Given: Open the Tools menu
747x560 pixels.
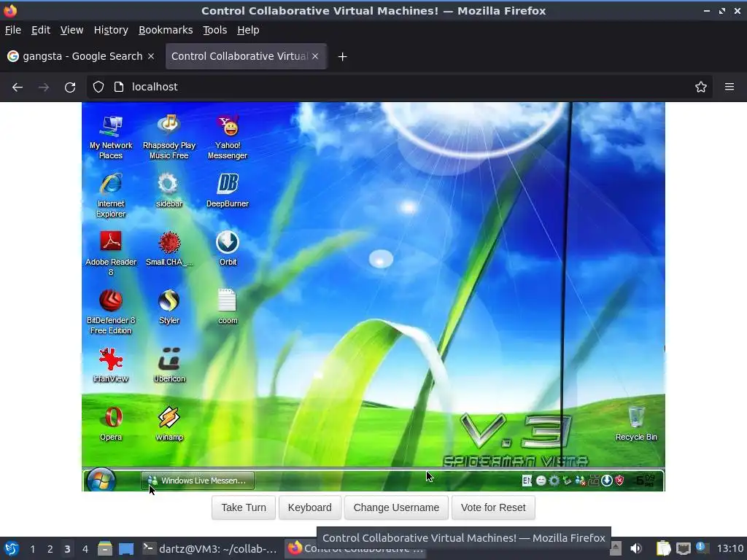Looking at the screenshot, I should coord(215,30).
